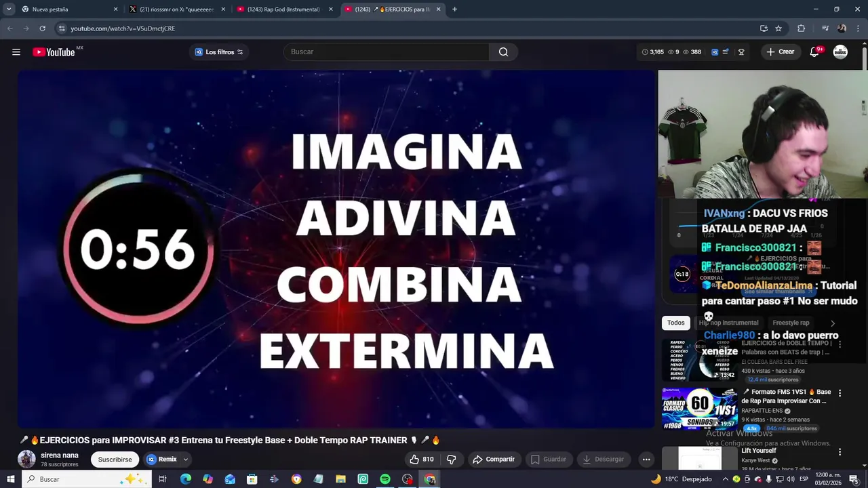Open more actions three-dot menu under video
Screen dimensions: 868x488
[x=646, y=460]
